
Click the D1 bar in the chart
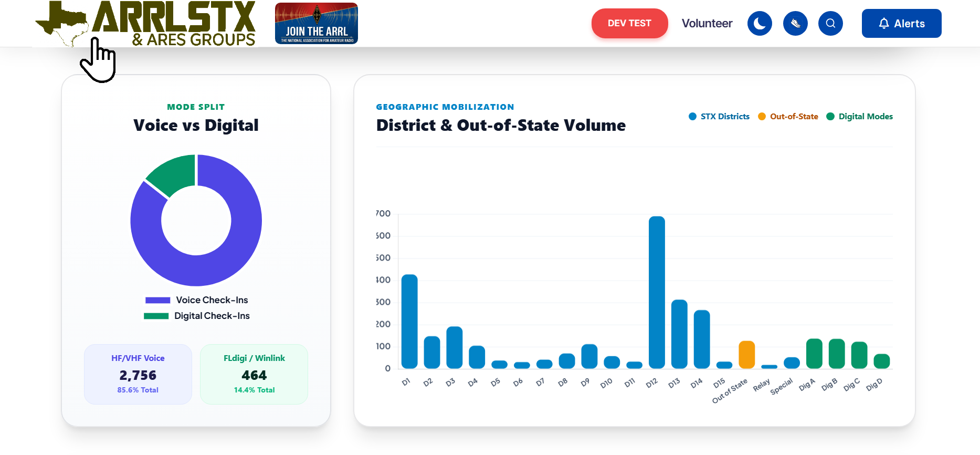[x=409, y=322]
